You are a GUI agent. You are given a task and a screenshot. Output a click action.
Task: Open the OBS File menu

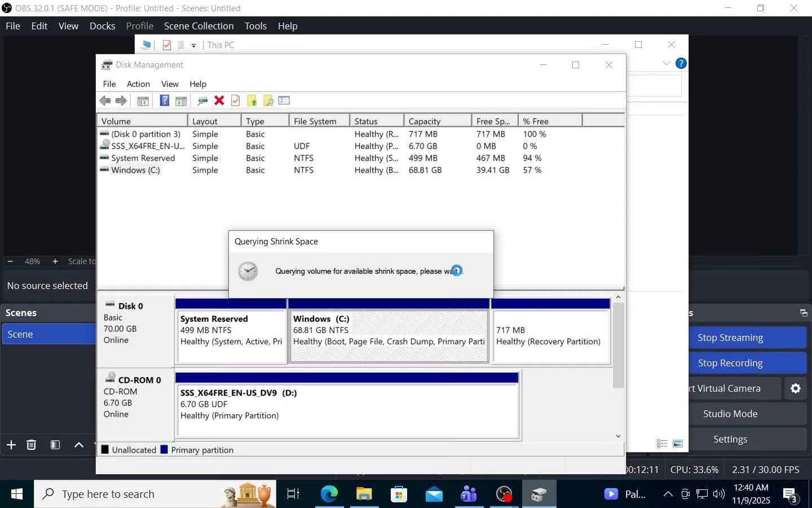point(13,26)
